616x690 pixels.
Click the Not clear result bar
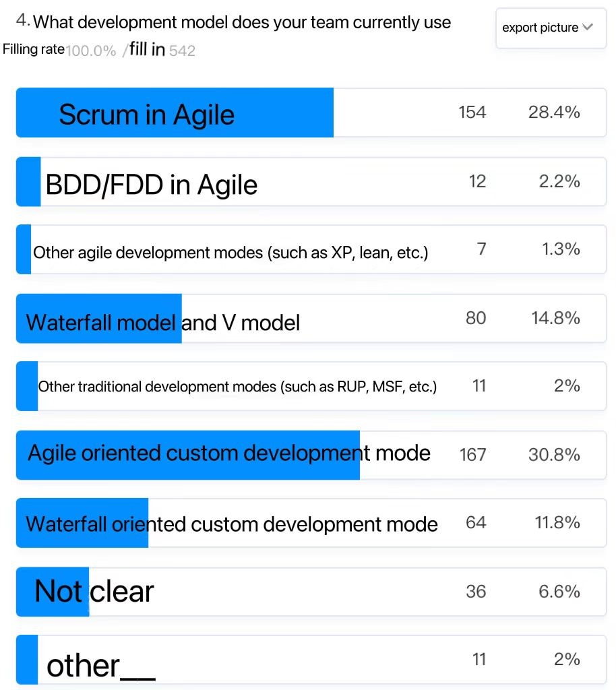[x=53, y=592]
